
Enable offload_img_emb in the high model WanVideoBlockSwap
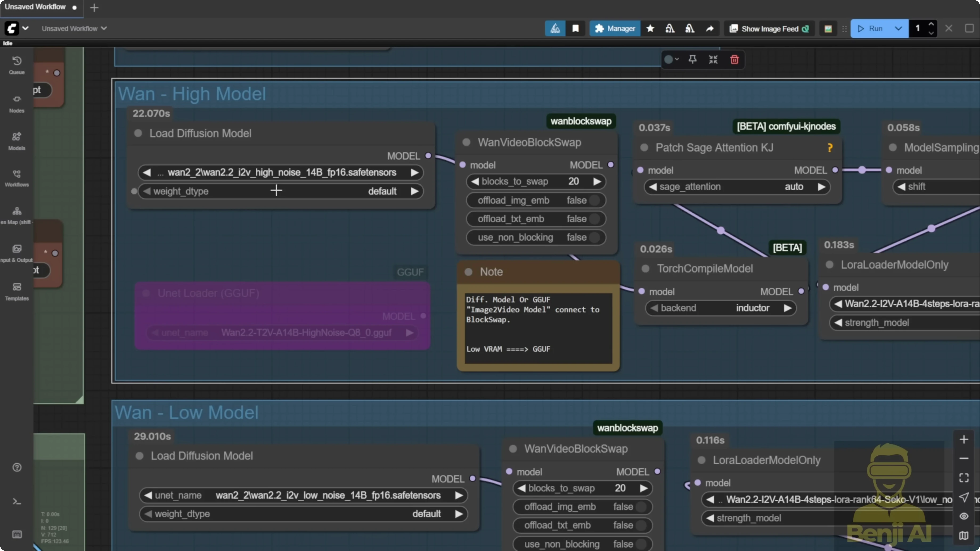coord(595,200)
